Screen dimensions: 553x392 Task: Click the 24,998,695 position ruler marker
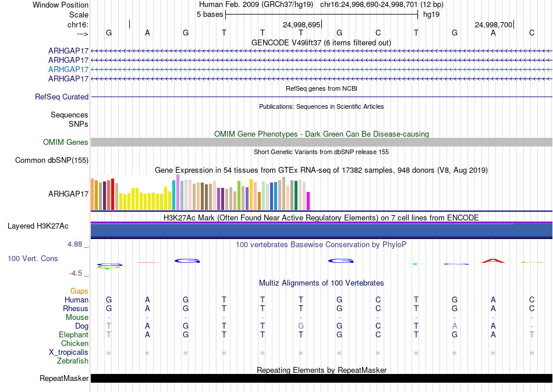(302, 24)
